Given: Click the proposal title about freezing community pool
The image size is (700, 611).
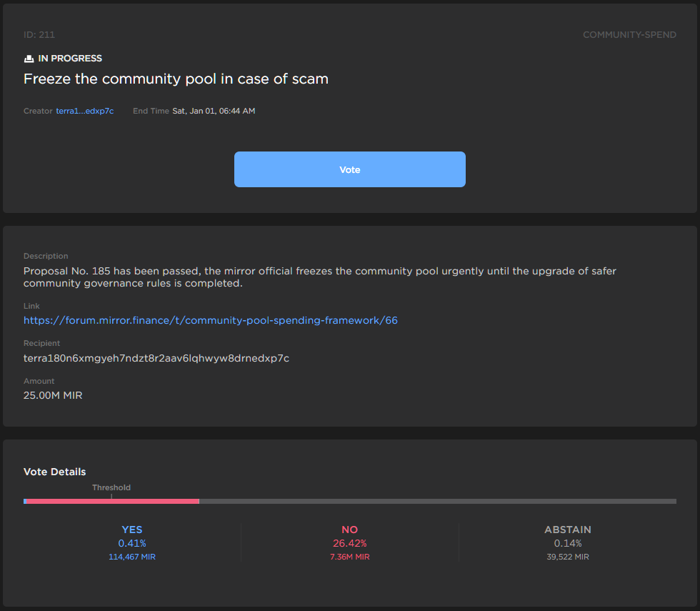Looking at the screenshot, I should pos(176,79).
